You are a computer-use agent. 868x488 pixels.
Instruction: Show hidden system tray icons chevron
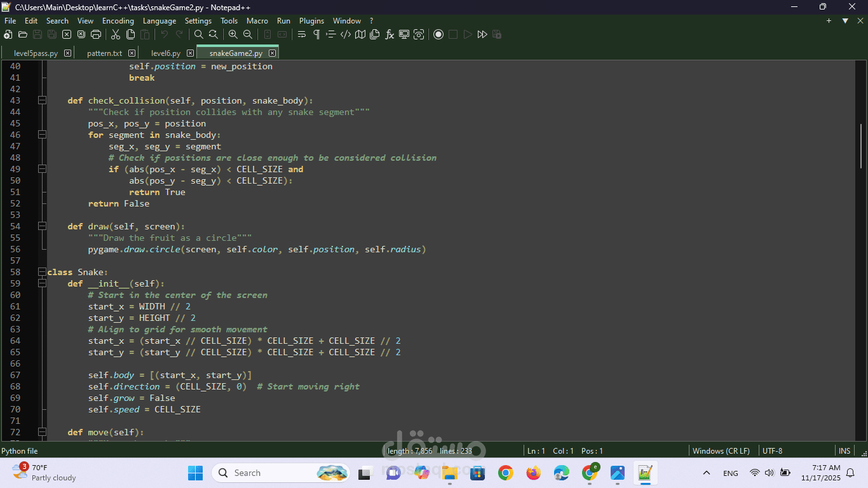click(x=706, y=473)
